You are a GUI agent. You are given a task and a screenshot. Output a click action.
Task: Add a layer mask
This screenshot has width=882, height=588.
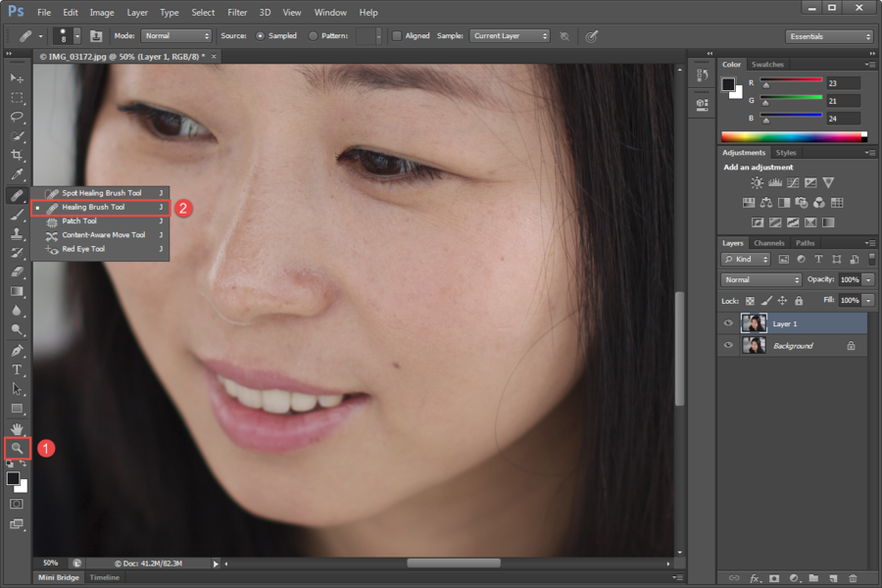click(x=774, y=578)
